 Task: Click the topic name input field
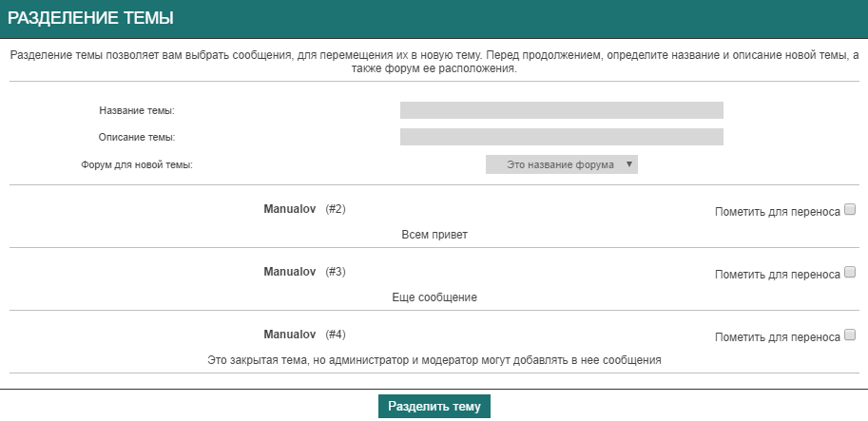tap(561, 110)
